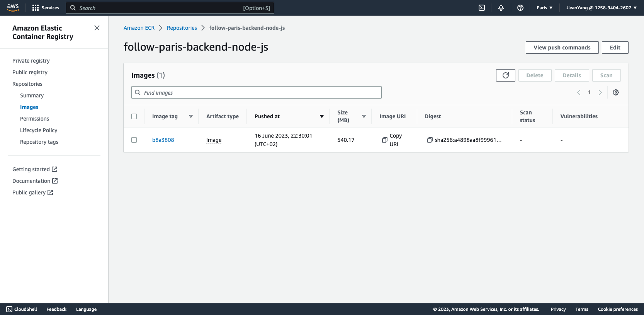644x315 pixels.
Task: Open the Paris region dropdown
Action: tap(544, 8)
